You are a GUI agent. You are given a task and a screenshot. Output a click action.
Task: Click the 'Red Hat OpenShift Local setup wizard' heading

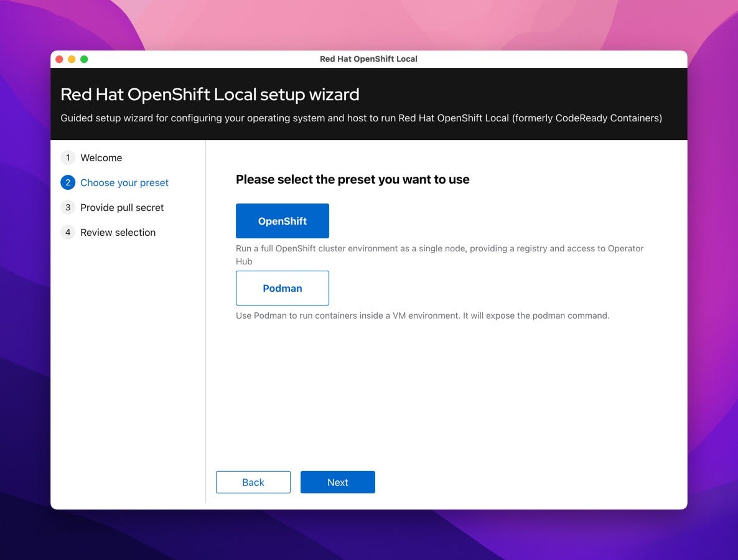point(210,95)
